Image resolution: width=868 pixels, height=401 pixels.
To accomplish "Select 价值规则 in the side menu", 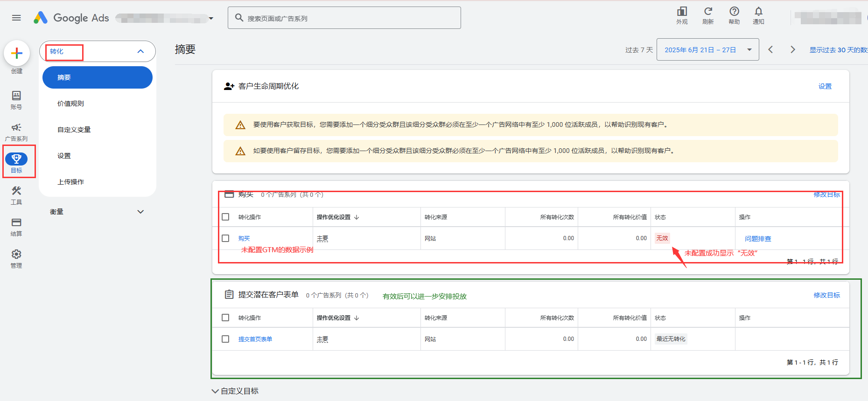I will point(70,104).
